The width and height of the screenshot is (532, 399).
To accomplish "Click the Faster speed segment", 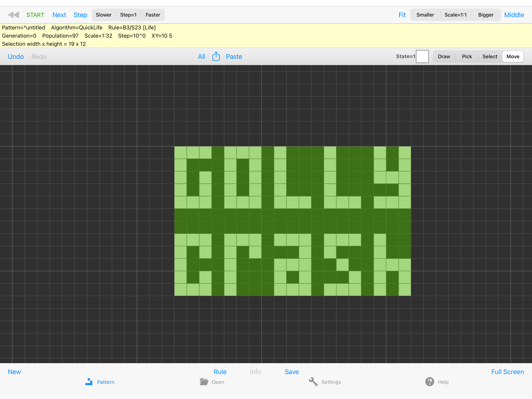I will pos(153,15).
